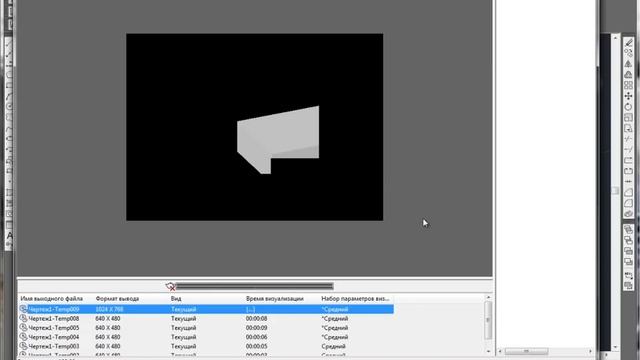Select the Rotate tool
640x360 pixels.
point(629,107)
